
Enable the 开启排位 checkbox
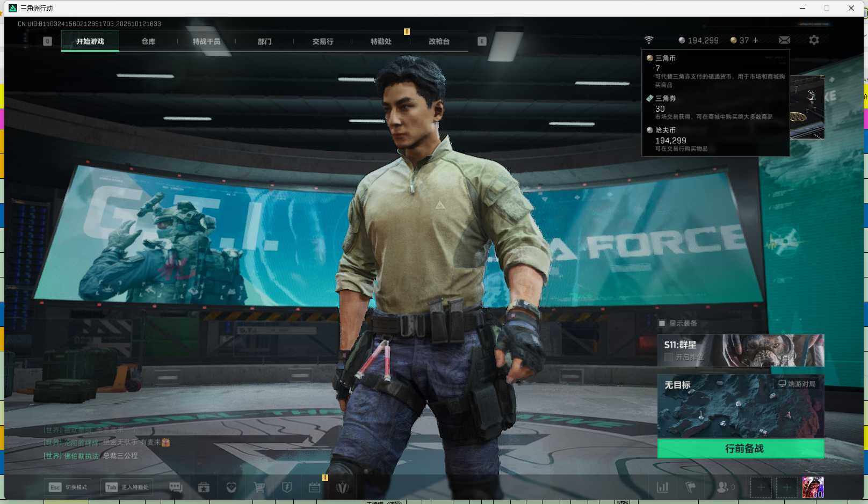coord(669,357)
